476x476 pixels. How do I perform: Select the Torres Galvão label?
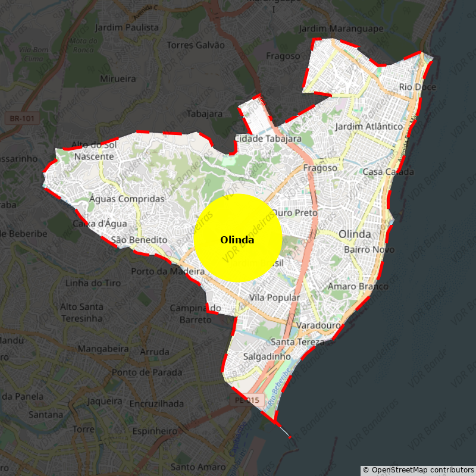(196, 45)
